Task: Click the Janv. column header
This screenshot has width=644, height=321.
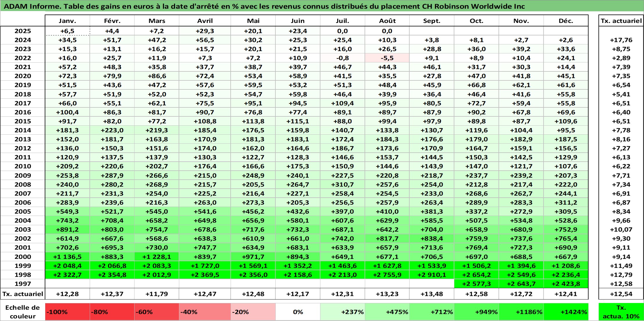Action: coord(67,21)
